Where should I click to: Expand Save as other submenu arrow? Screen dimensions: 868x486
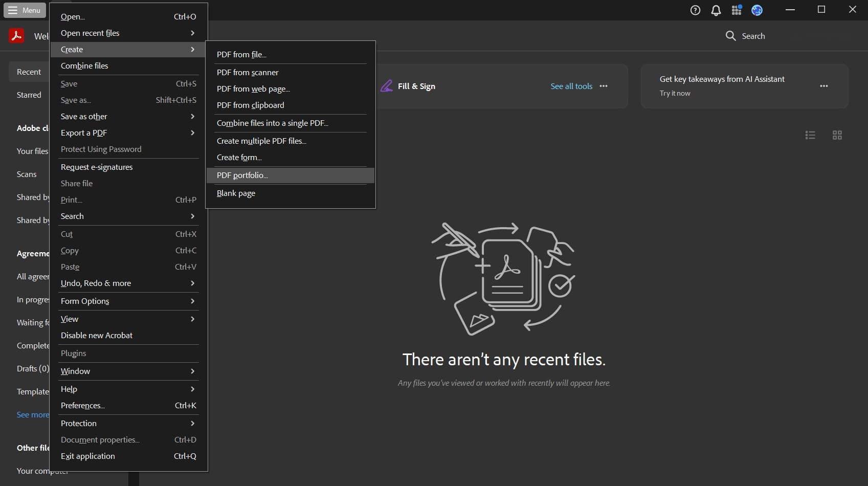(x=192, y=116)
